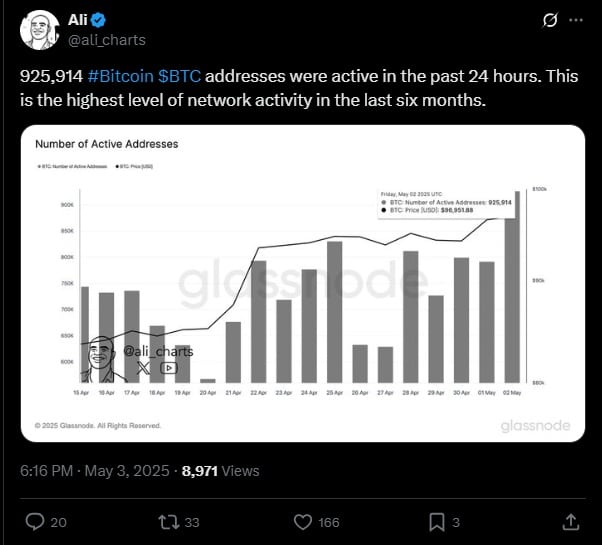Image resolution: width=602 pixels, height=545 pixels.
Task: Click the 02 May bar in chart
Action: [512, 287]
